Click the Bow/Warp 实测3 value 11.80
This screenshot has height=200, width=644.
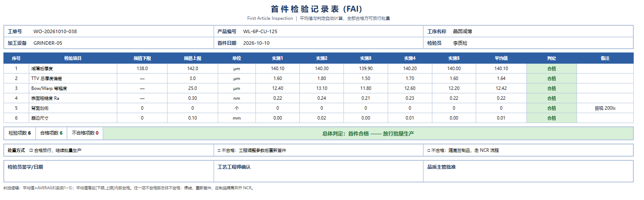(366, 88)
